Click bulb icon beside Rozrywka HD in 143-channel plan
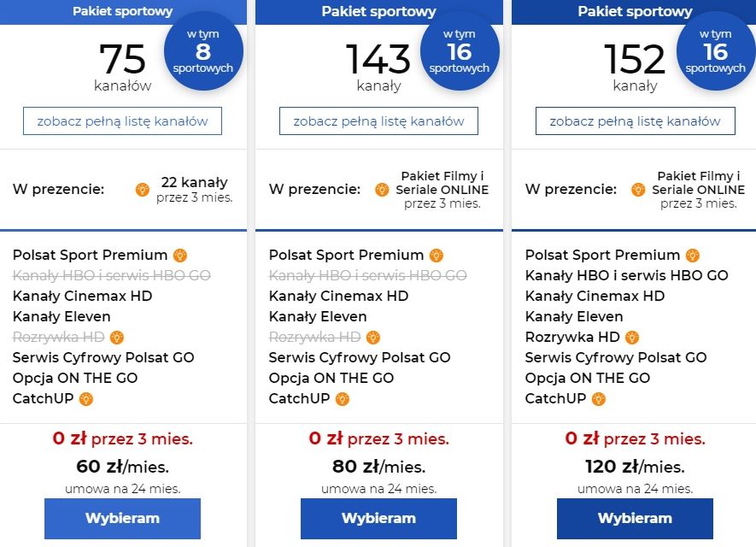 point(373,337)
